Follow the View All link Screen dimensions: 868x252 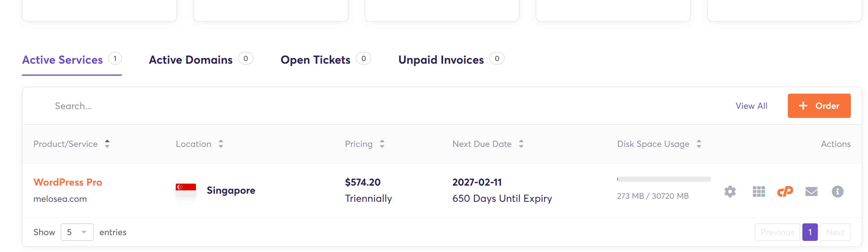752,106
